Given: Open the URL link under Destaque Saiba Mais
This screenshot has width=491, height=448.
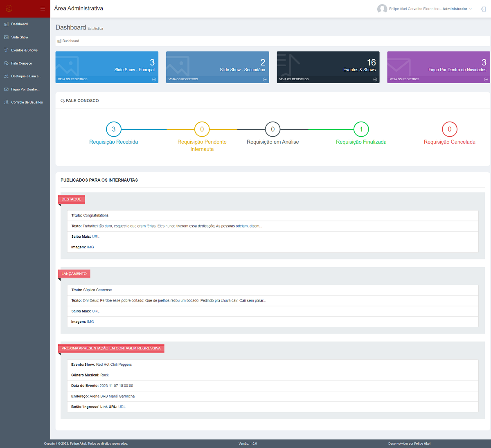Looking at the screenshot, I should [96, 237].
